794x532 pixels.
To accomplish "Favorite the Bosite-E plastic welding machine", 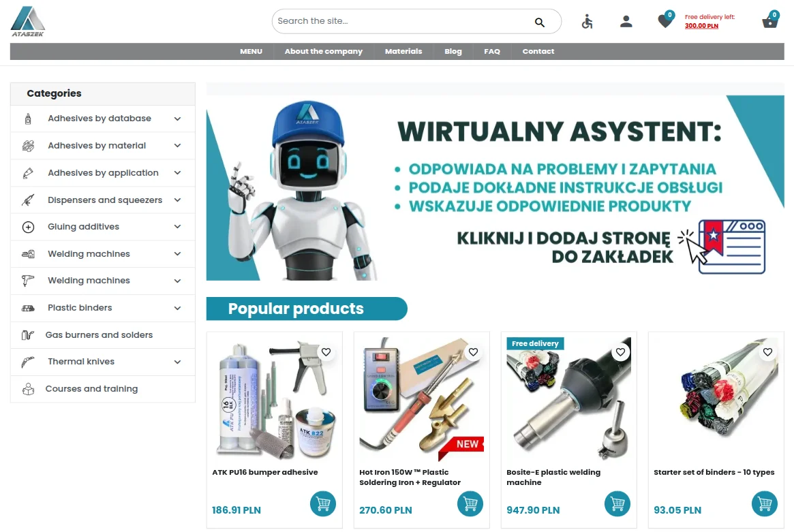I will point(620,352).
